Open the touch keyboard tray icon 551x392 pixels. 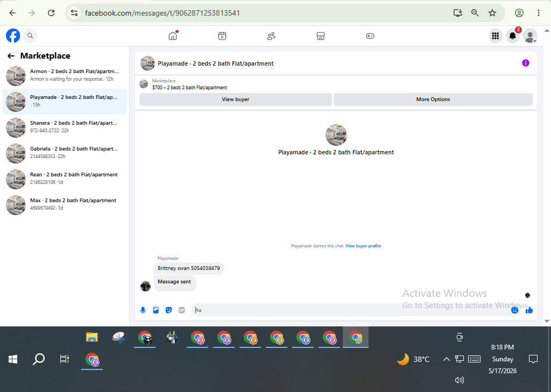474,359
